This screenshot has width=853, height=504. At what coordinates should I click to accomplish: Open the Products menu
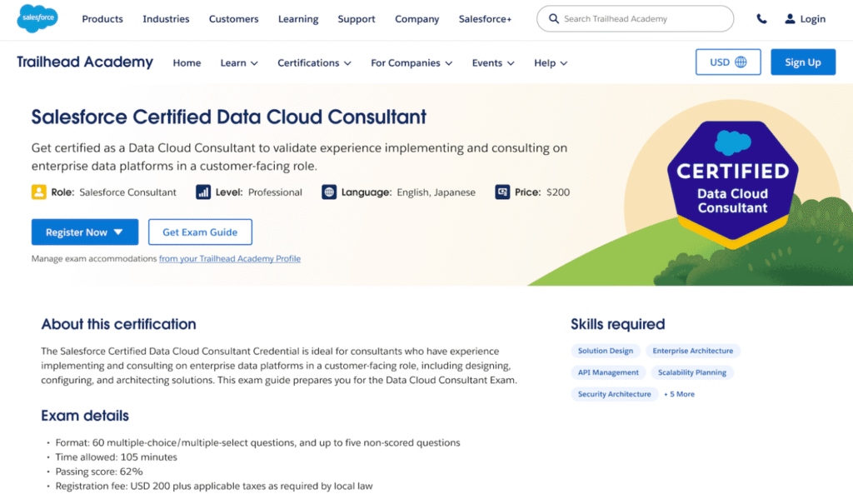point(102,18)
